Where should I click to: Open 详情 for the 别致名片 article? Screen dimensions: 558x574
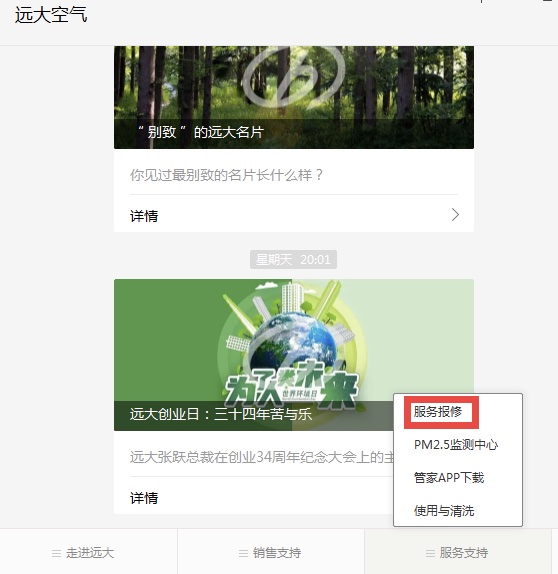pos(294,216)
